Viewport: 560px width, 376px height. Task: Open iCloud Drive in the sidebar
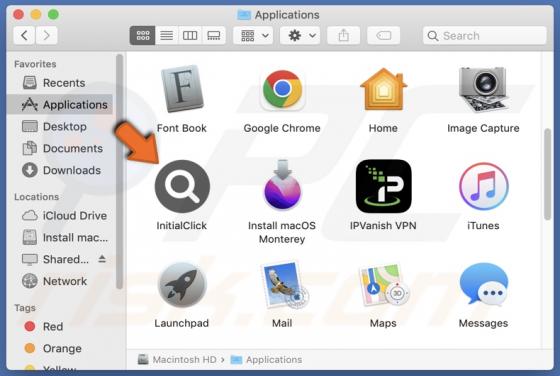60,216
